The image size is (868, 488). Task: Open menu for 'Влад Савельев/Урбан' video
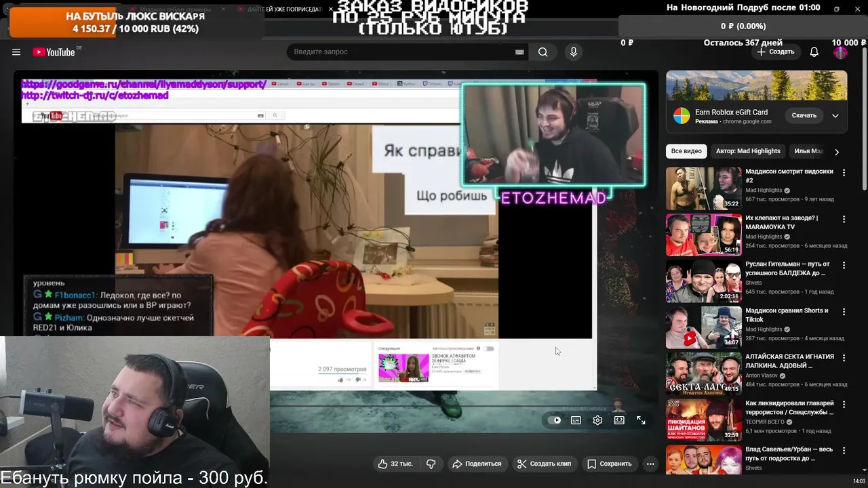click(x=844, y=450)
